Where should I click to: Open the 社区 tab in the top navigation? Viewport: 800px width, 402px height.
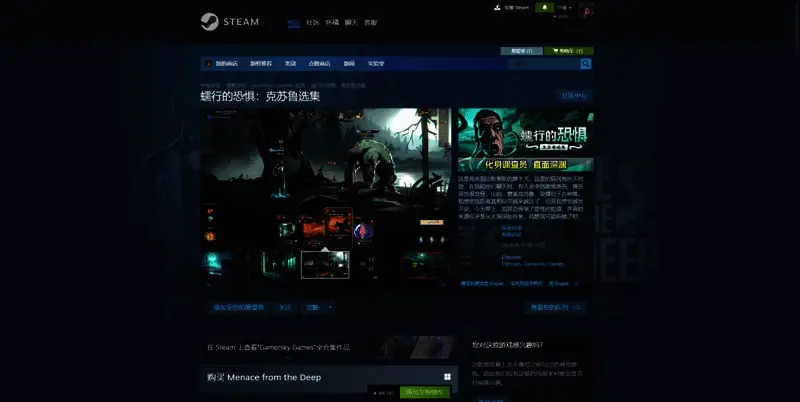pyautogui.click(x=312, y=22)
